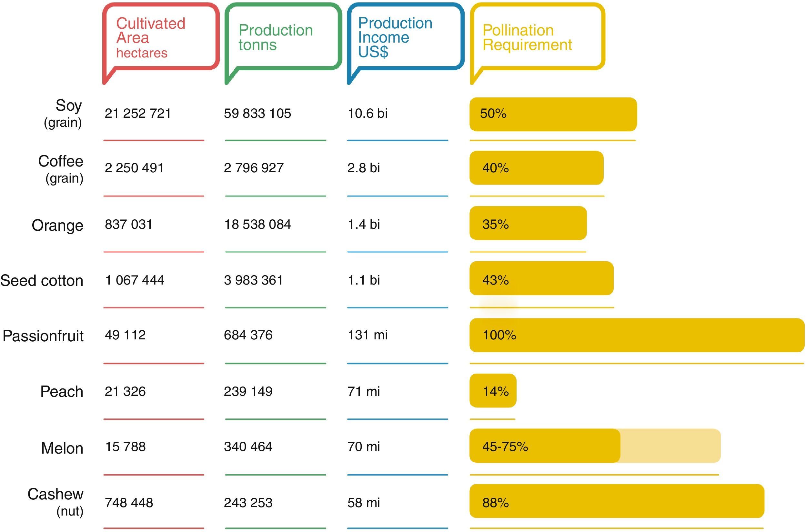The image size is (806, 532).
Task: Click the Orange 35% pollination bar
Action: pos(528,223)
